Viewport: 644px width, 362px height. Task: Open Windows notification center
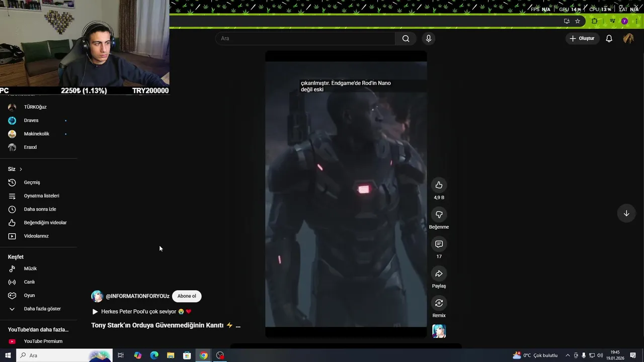[633, 355]
